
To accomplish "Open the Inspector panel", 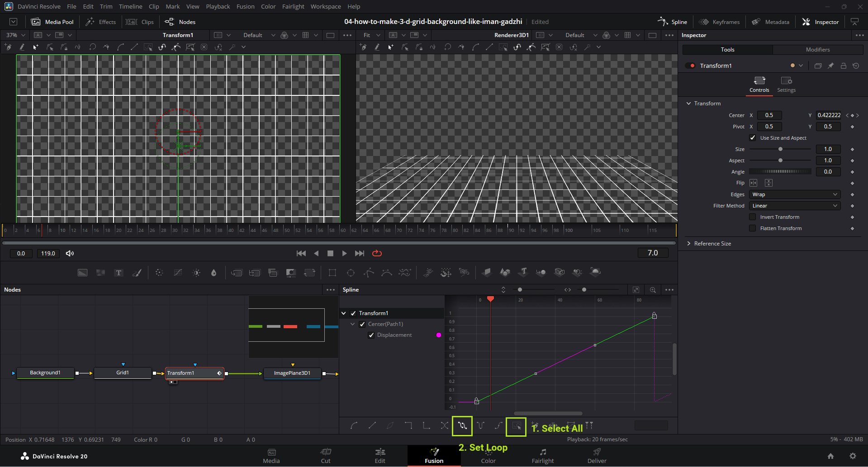I will tap(820, 22).
